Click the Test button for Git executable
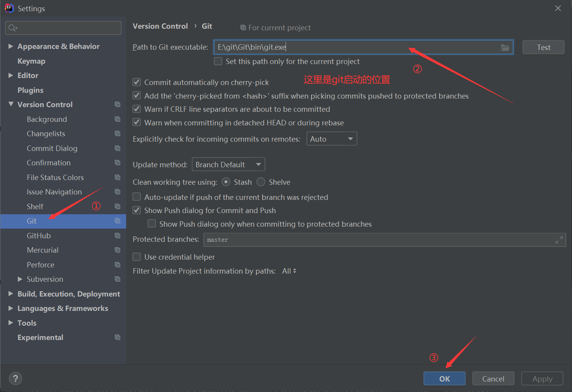Viewport: 572px width, 392px height. (543, 47)
